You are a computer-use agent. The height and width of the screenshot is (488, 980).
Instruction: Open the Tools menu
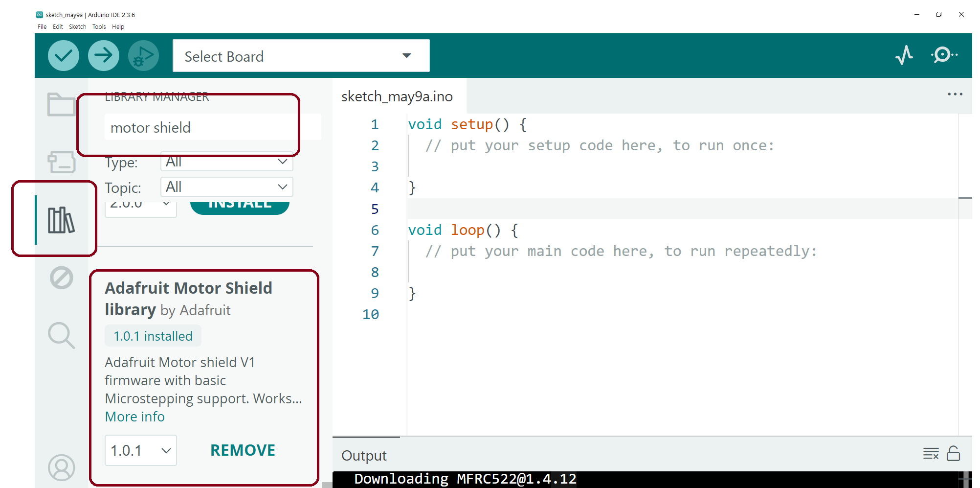pyautogui.click(x=99, y=27)
